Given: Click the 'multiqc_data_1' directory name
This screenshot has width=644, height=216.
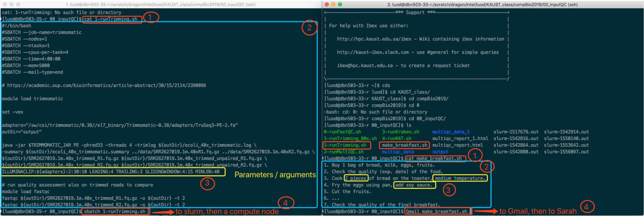Looking at the screenshot, I should point(451,132).
